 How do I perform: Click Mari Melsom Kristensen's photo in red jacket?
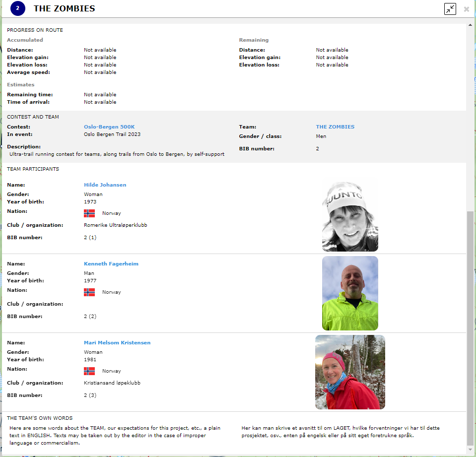point(350,372)
